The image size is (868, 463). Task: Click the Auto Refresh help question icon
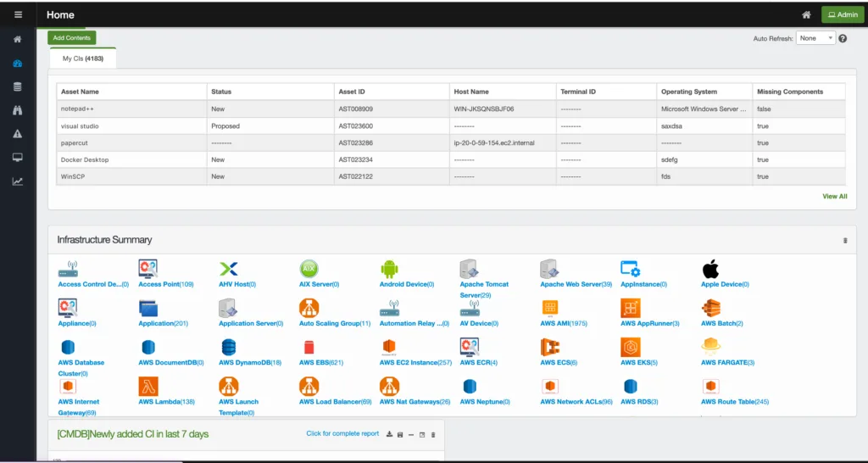click(x=843, y=38)
